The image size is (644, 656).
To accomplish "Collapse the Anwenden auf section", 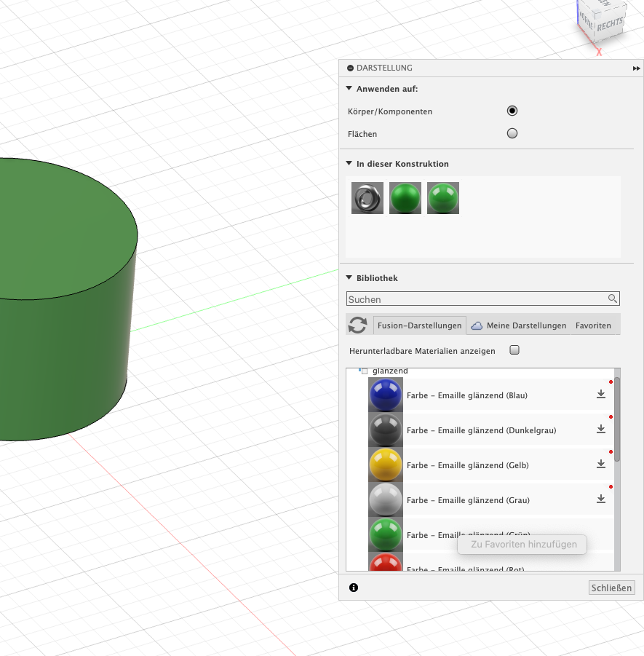I will click(x=349, y=89).
